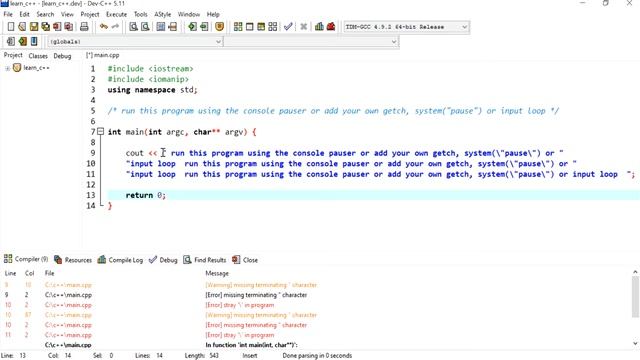Save the current file via toolbar icon
Viewport: 640px width, 360px height.
click(x=34, y=27)
